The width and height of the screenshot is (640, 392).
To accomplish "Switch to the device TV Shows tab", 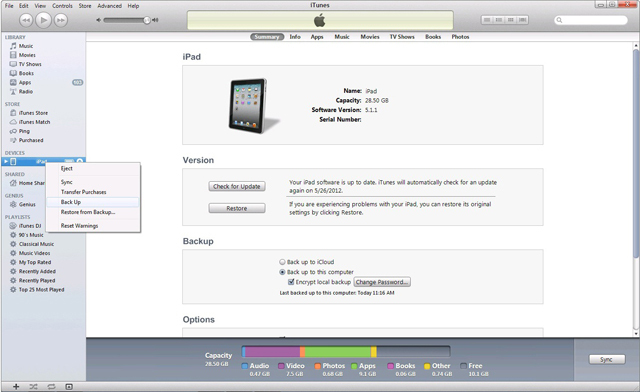I will 402,37.
